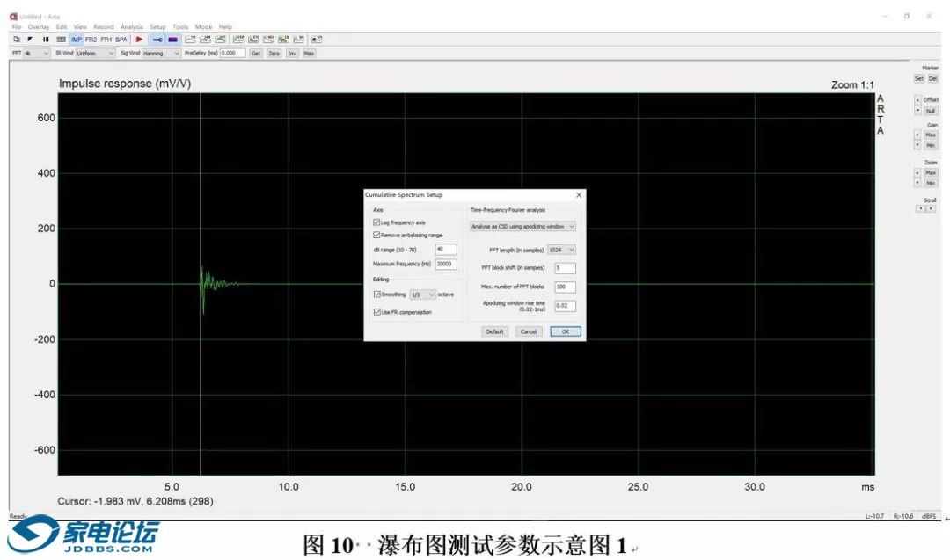The height and width of the screenshot is (560, 950).
Task: Disable Use FR compensation checkbox
Action: pos(377,312)
